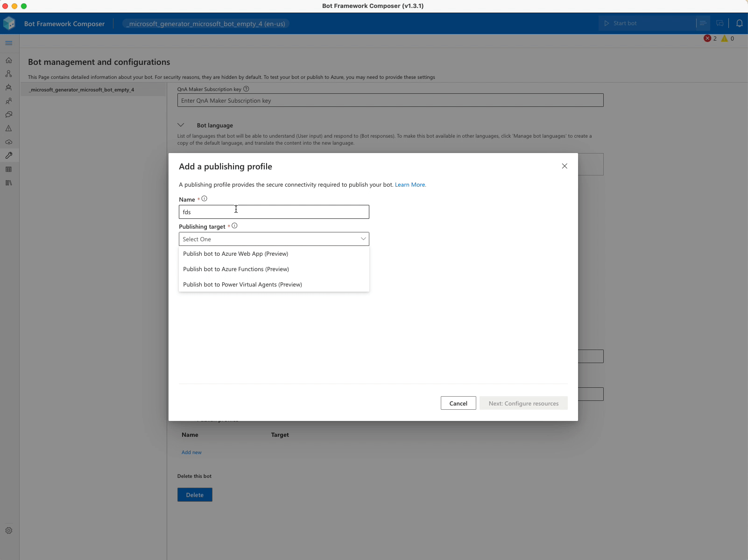The height and width of the screenshot is (560, 748).
Task: Choose Publish bot to Azure Web App
Action: coord(274,254)
